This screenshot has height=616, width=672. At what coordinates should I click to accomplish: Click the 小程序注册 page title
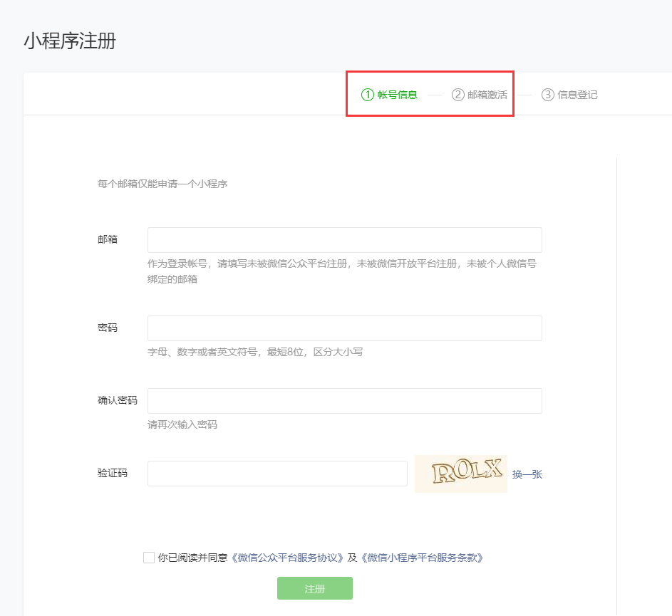tap(70, 41)
